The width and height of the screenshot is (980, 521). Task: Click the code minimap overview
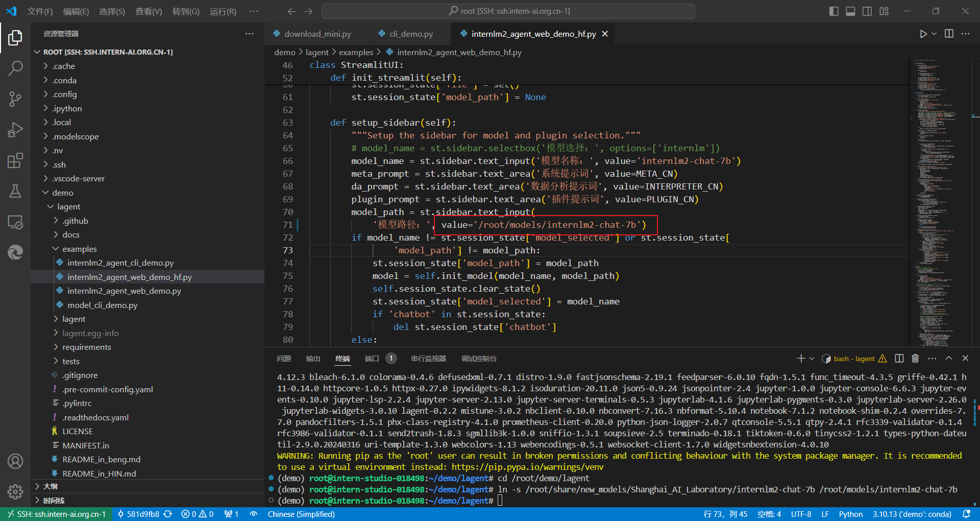tap(937, 204)
